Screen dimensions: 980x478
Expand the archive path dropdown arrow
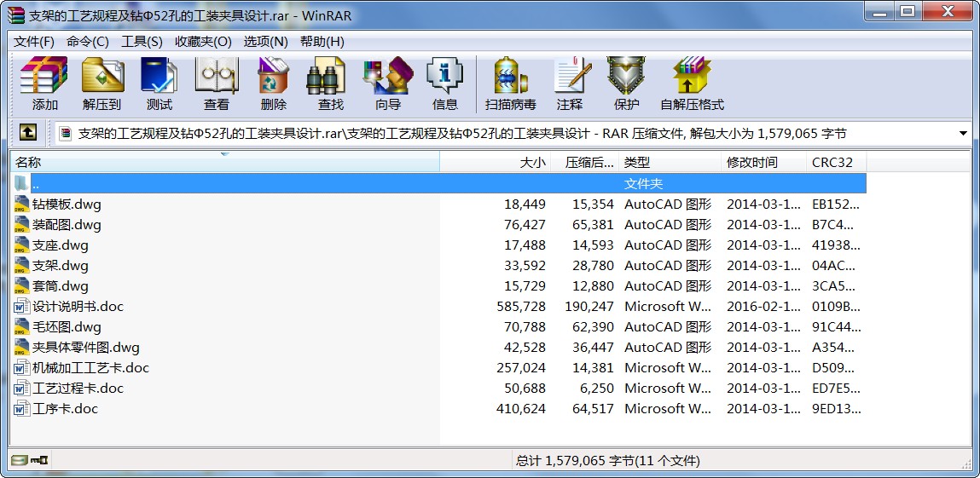tap(962, 133)
